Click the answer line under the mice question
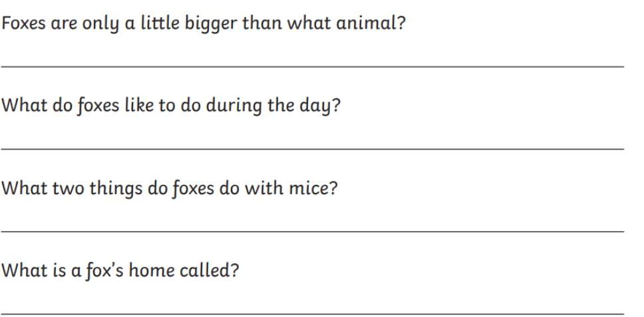 click(x=313, y=231)
